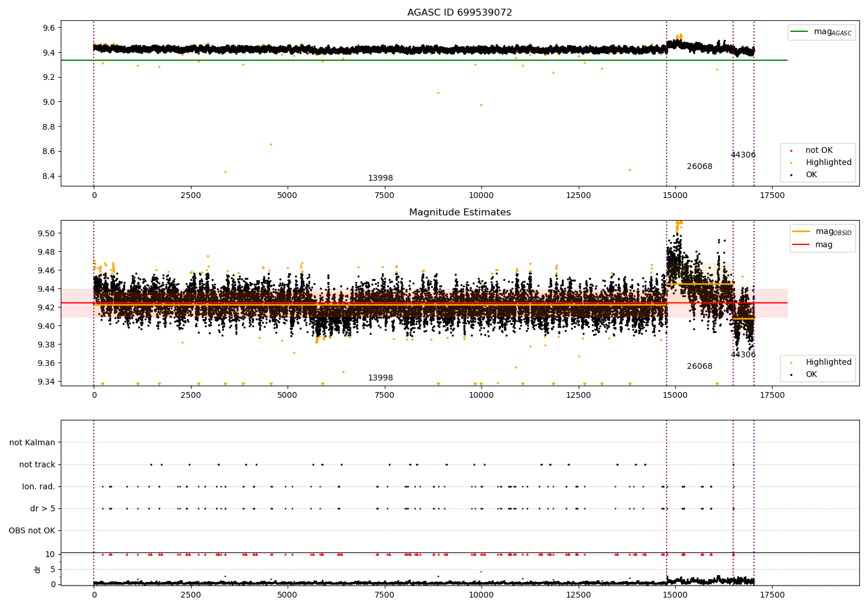Click obsid label '26068' in Magnitude Estimates plot
The height and width of the screenshot is (608, 868).
(x=700, y=367)
